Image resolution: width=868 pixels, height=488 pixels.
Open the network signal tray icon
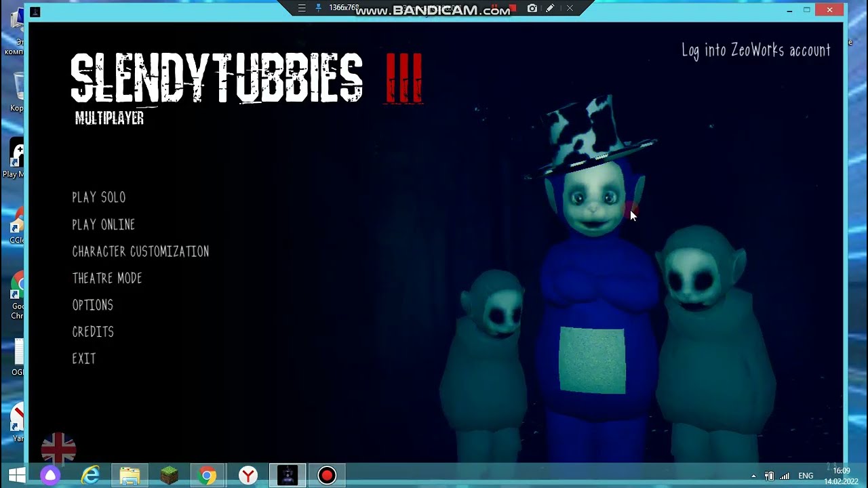785,476
